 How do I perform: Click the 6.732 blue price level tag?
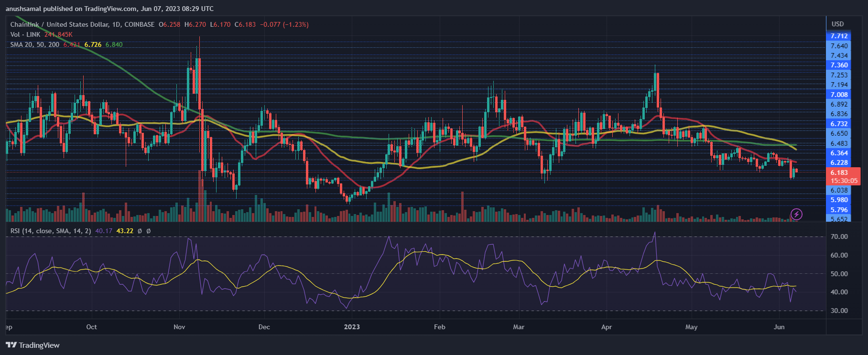click(839, 124)
